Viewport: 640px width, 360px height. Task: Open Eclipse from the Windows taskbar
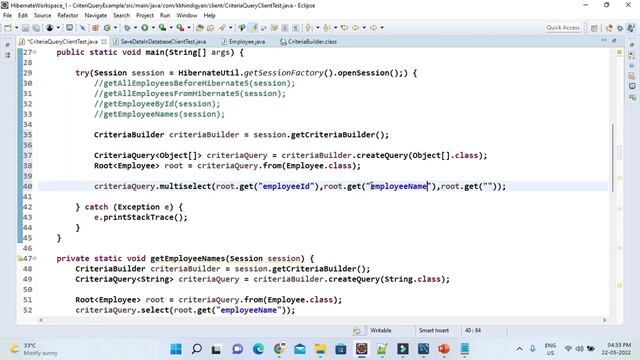(x=362, y=349)
